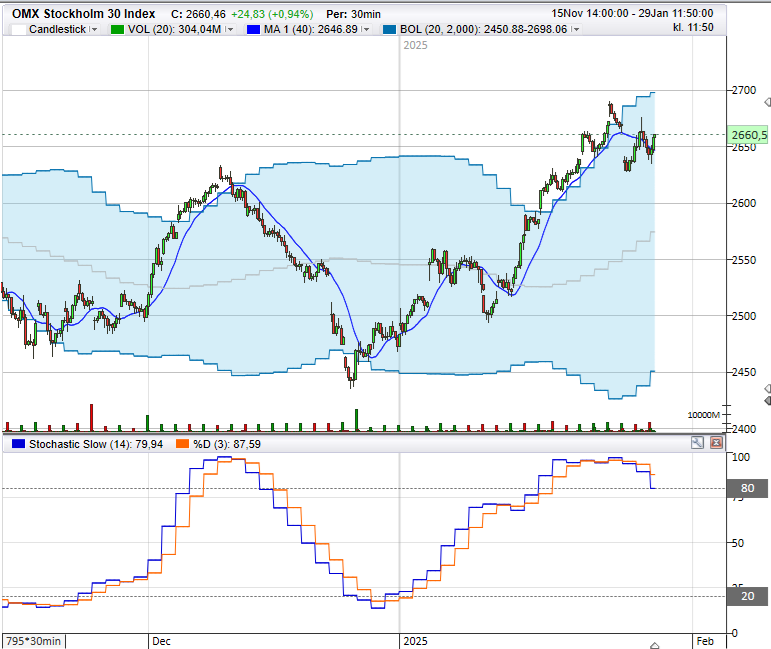Click the 10000M volume scale label
Screen dimensions: 771x649
click(x=704, y=415)
